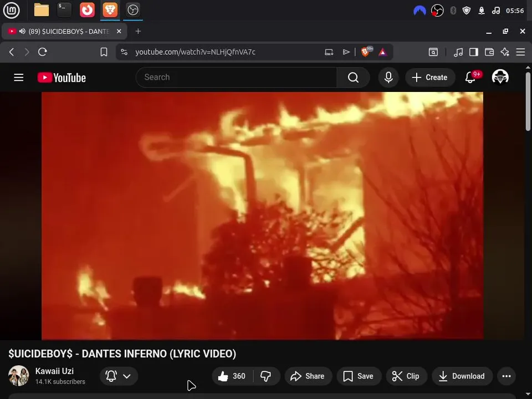The image size is (532, 399).
Task: Open YouTube notifications bell with 9+ badge
Action: point(472,77)
